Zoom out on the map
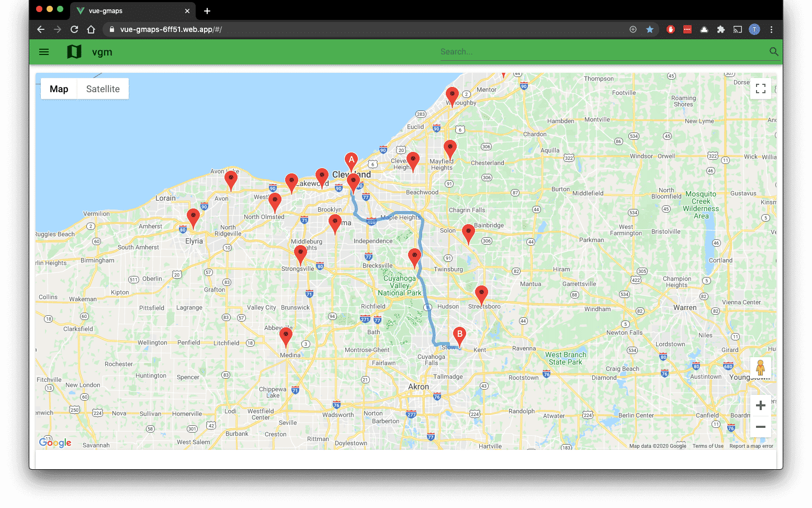812x508 pixels. [760, 427]
